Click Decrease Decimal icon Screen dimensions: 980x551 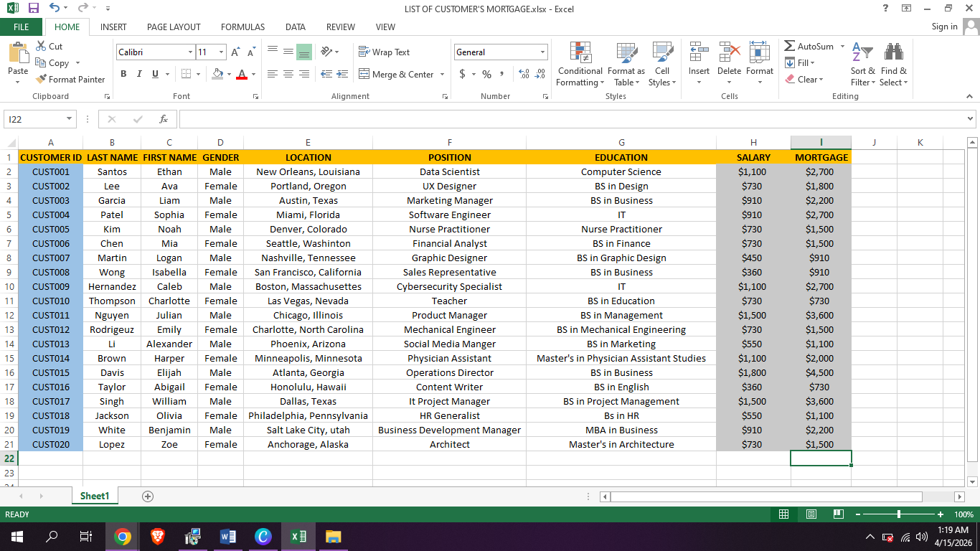pos(540,74)
